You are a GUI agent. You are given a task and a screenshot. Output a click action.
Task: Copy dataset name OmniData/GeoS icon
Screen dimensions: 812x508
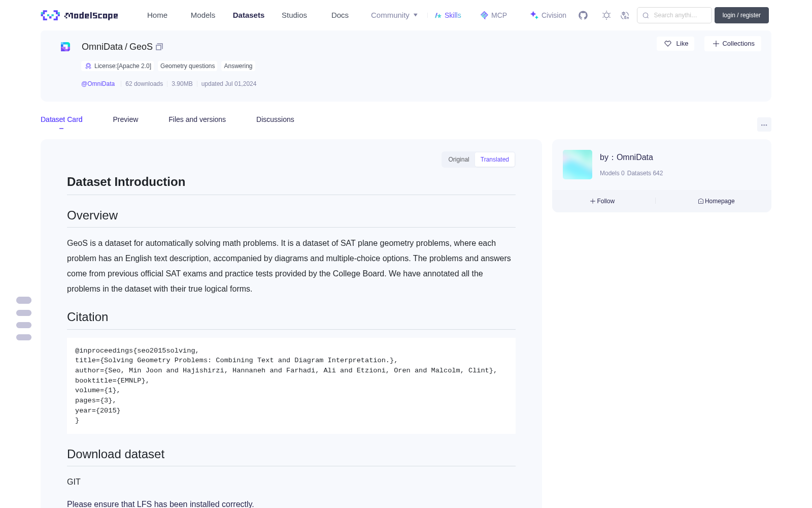coord(159,47)
